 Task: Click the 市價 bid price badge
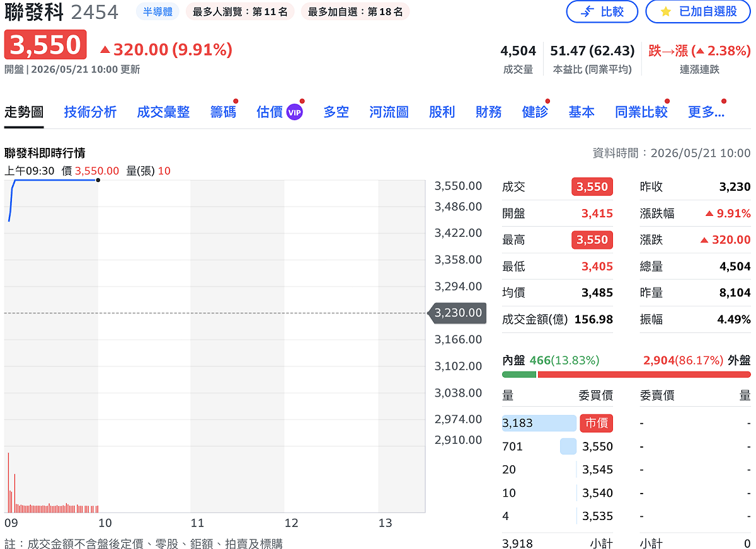pos(596,423)
